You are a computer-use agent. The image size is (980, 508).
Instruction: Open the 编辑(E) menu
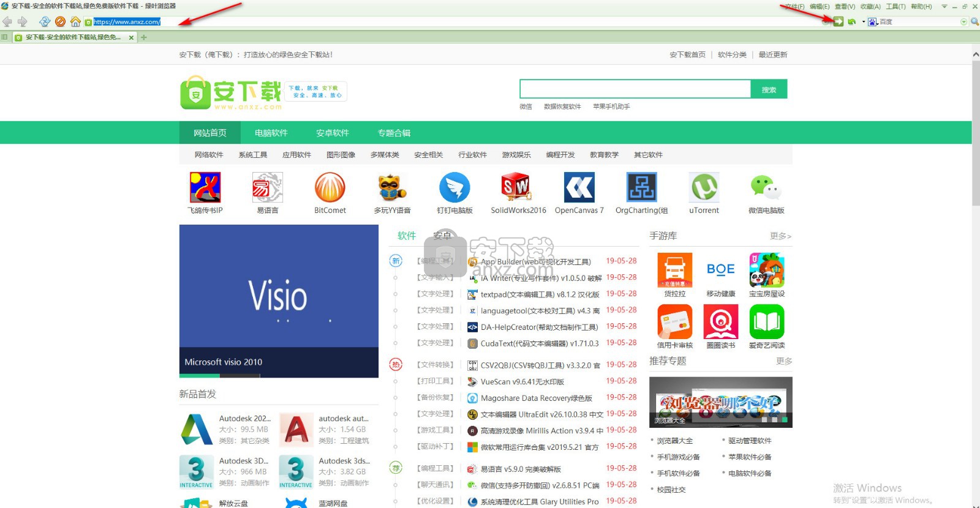click(819, 7)
